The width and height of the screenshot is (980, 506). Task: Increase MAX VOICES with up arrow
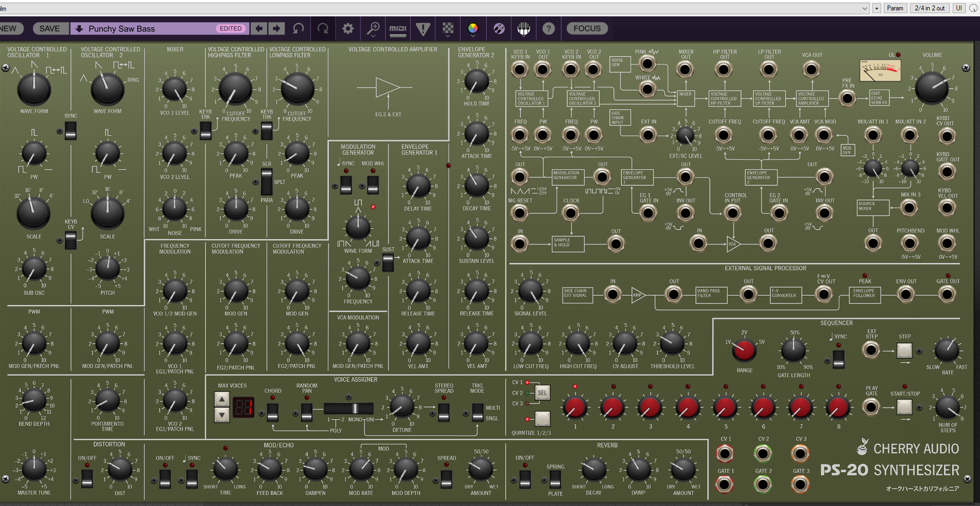[222, 400]
